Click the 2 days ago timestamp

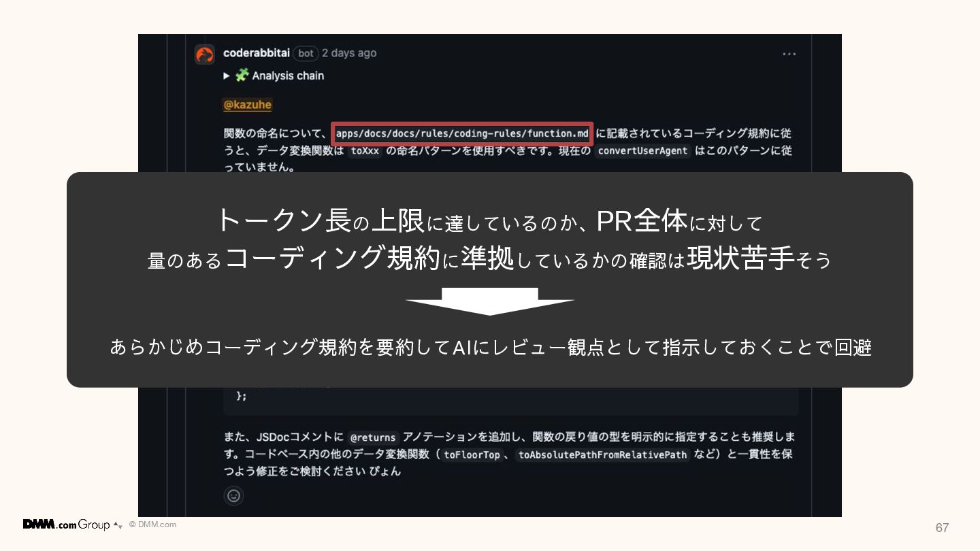pyautogui.click(x=349, y=53)
